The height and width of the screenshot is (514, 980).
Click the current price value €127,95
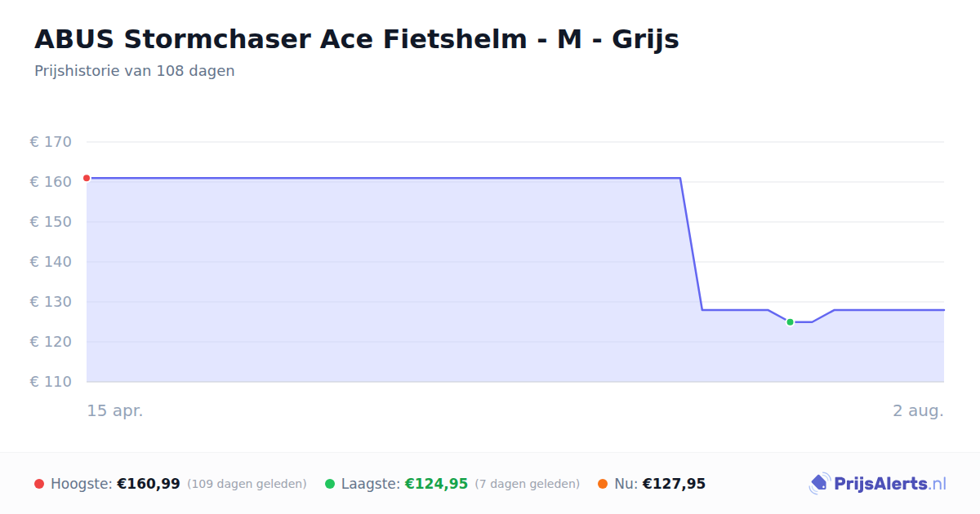click(674, 484)
